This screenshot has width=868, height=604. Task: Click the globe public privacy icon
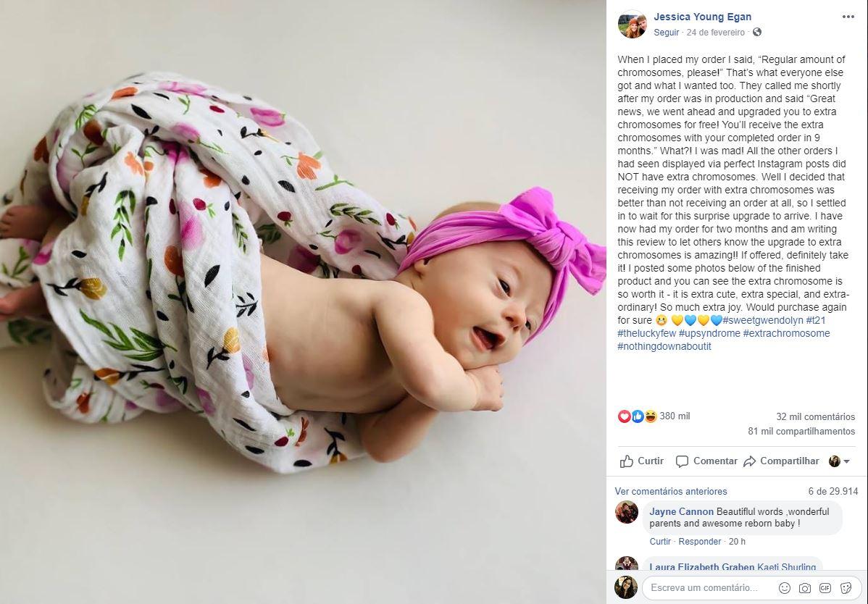pos(756,32)
